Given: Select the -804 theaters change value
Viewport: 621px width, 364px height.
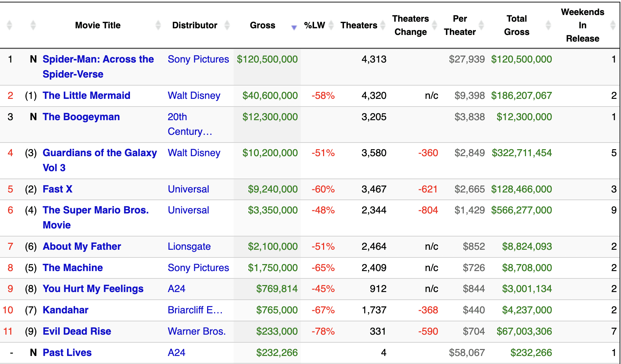Looking at the screenshot, I should pos(428,210).
